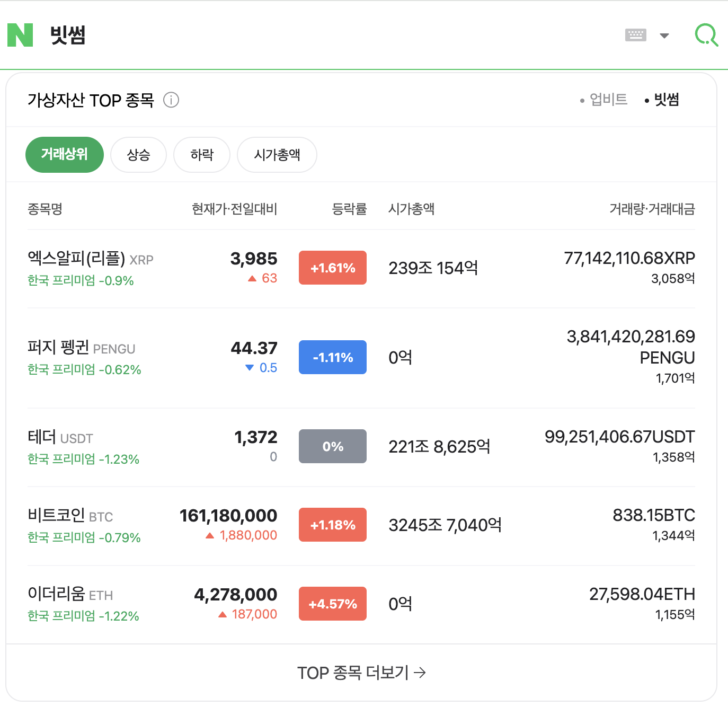Click 한국 프리미엄 -1.23% under USDT
This screenshot has height=707, width=728.
click(x=83, y=459)
